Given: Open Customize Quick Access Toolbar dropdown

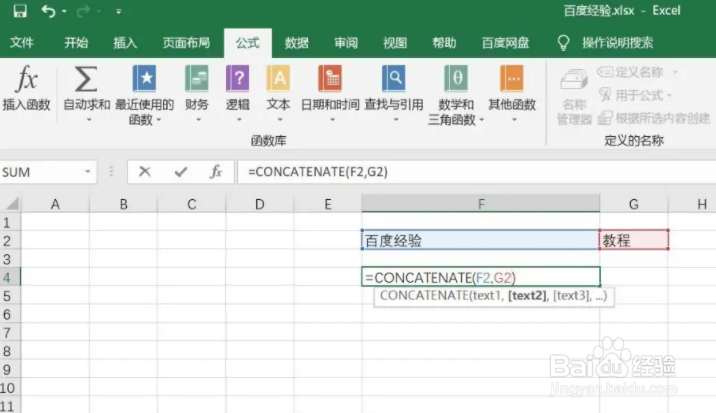Looking at the screenshot, I should 119,11.
